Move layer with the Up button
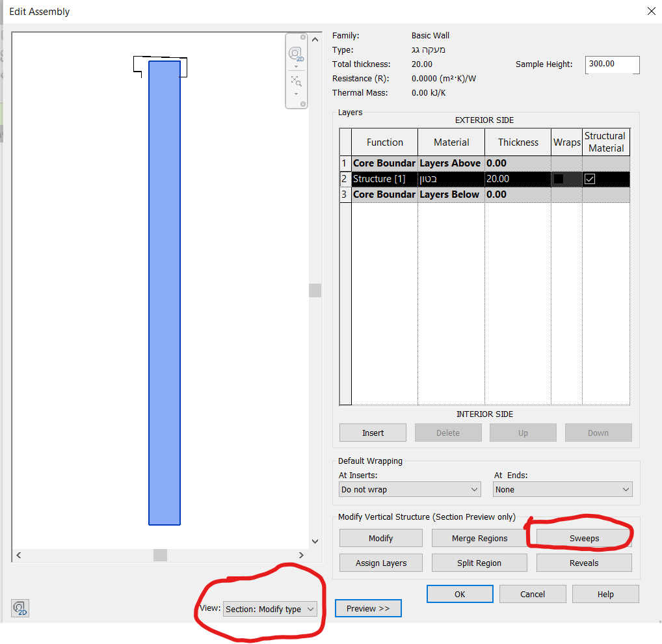Image resolution: width=662 pixels, height=644 pixels. (x=523, y=433)
